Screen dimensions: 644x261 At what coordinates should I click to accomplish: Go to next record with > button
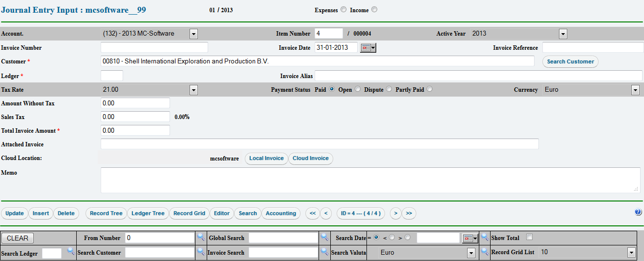pos(395,213)
